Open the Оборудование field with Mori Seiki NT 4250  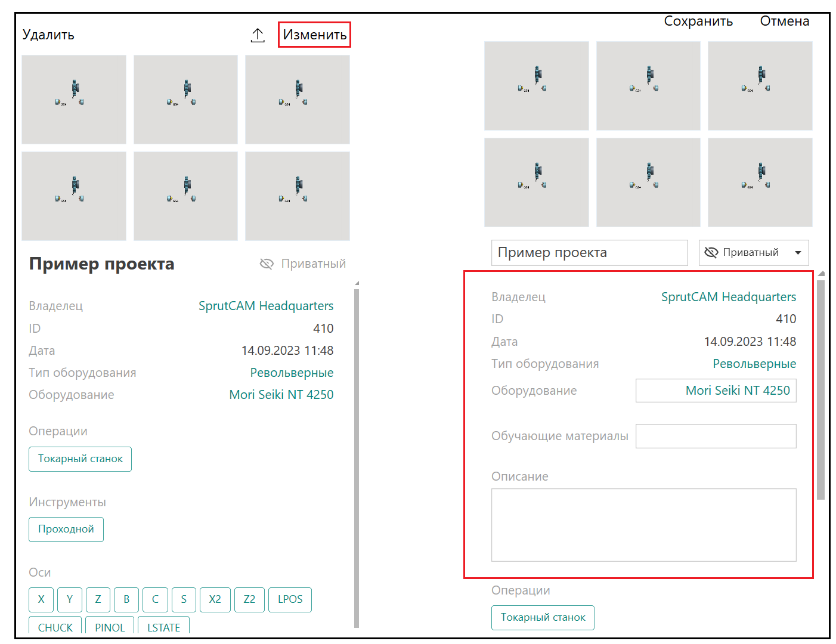pos(716,391)
